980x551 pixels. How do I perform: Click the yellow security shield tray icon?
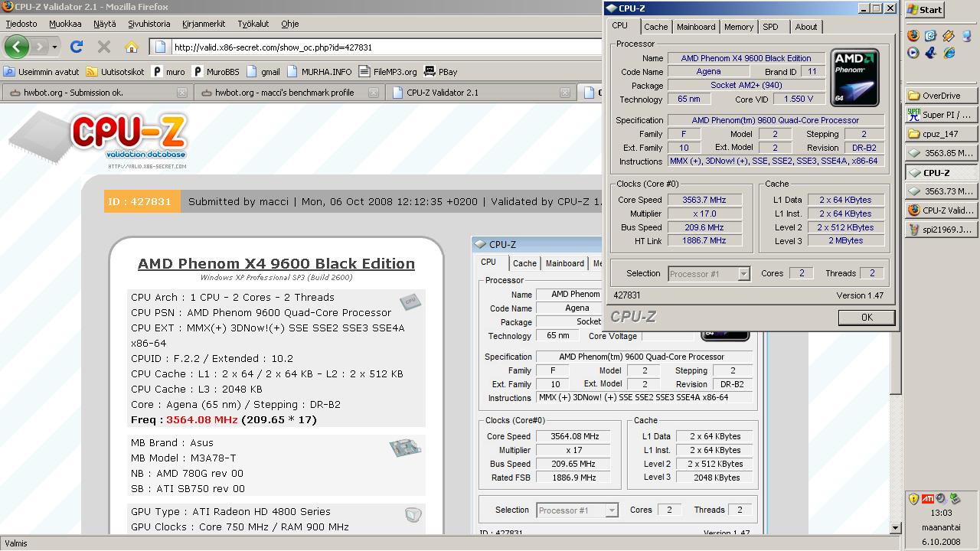point(913,498)
